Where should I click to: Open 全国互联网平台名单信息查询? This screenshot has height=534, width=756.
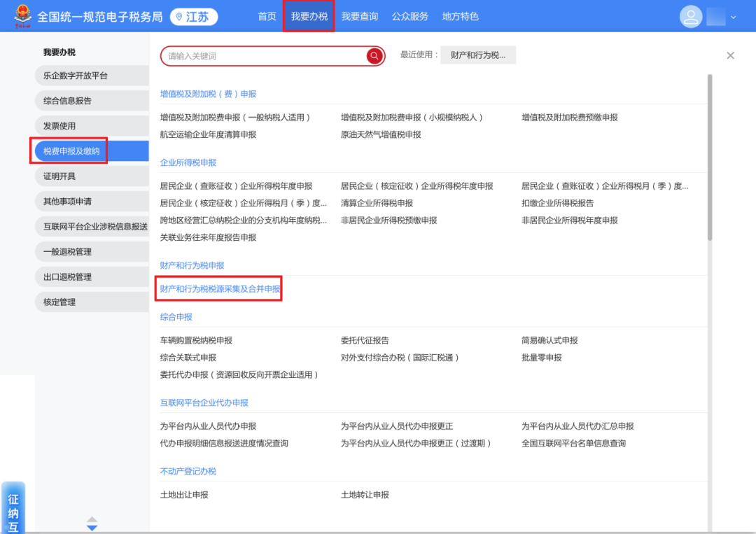click(573, 444)
